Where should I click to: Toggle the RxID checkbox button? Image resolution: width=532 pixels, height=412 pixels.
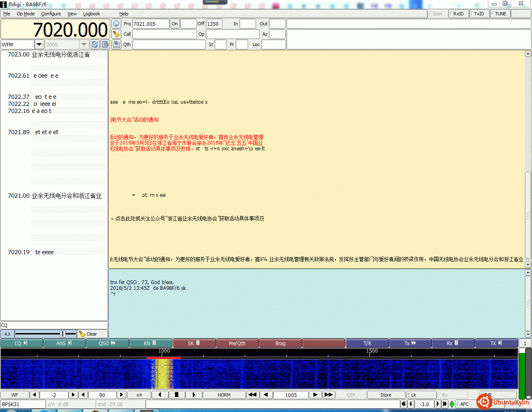coord(458,14)
